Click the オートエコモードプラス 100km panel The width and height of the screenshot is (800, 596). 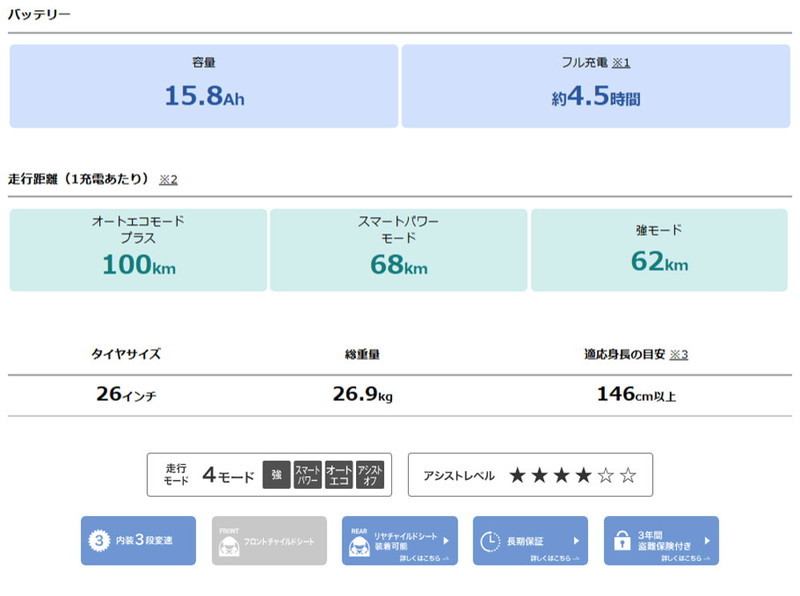pos(138,250)
